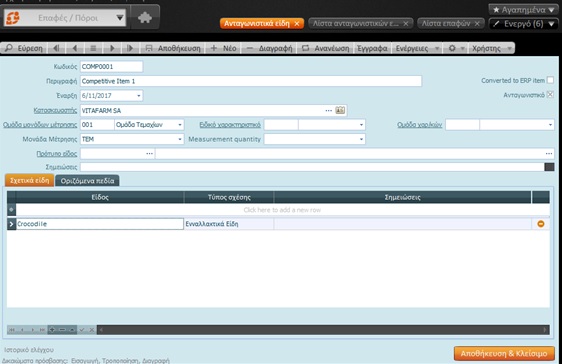The height and width of the screenshot is (364, 562).
Task: Open Χρήστης user dropdown
Action: [x=492, y=48]
